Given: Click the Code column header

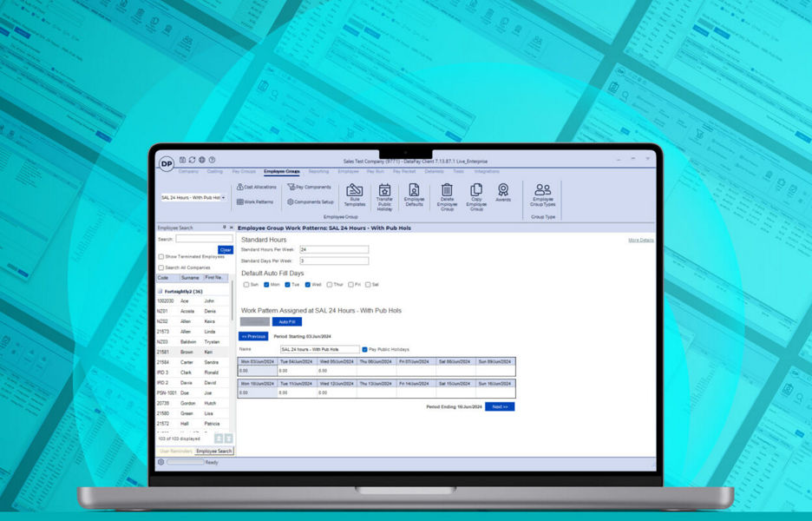Looking at the screenshot, I should tap(167, 278).
